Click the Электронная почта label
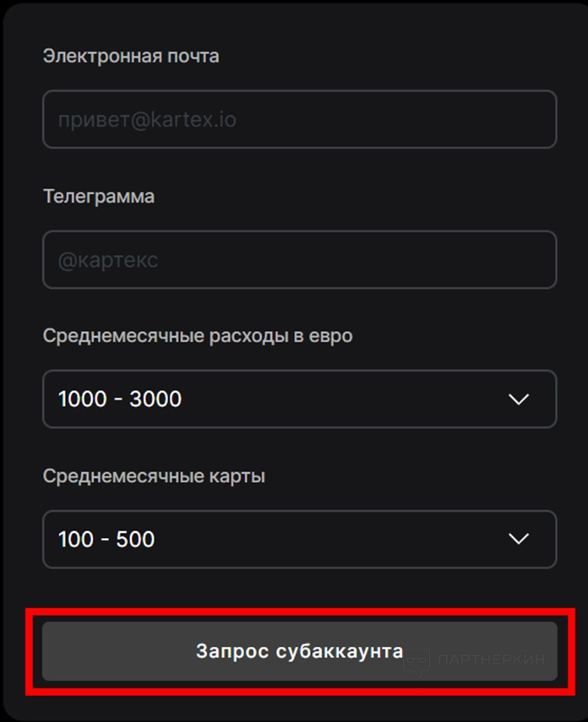Screen dimensions: 588x722 (131, 57)
